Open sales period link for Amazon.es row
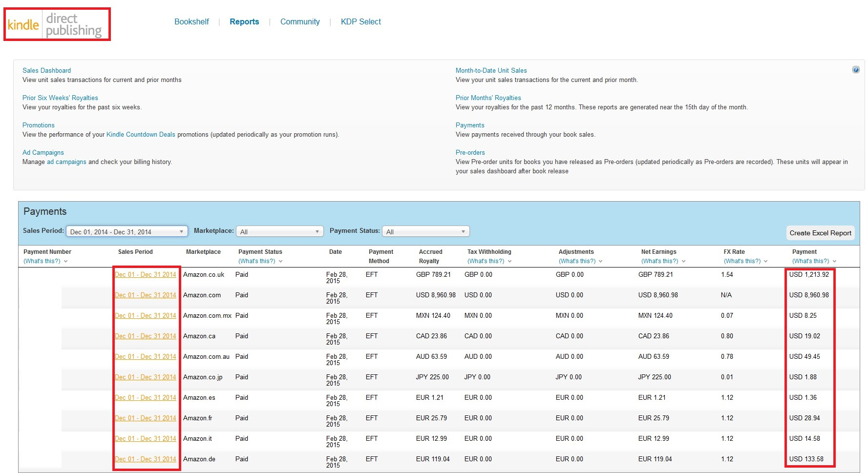 (146, 397)
